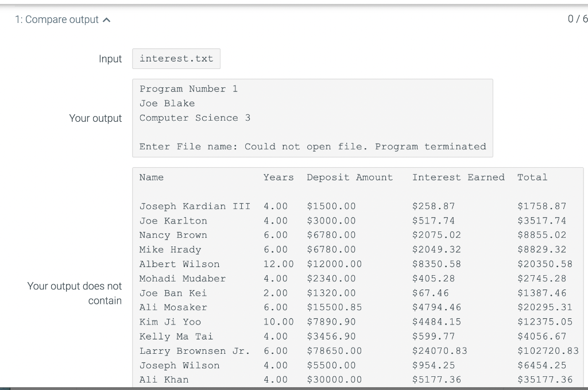
Task: Click the 'Name' column header
Action: (x=151, y=177)
